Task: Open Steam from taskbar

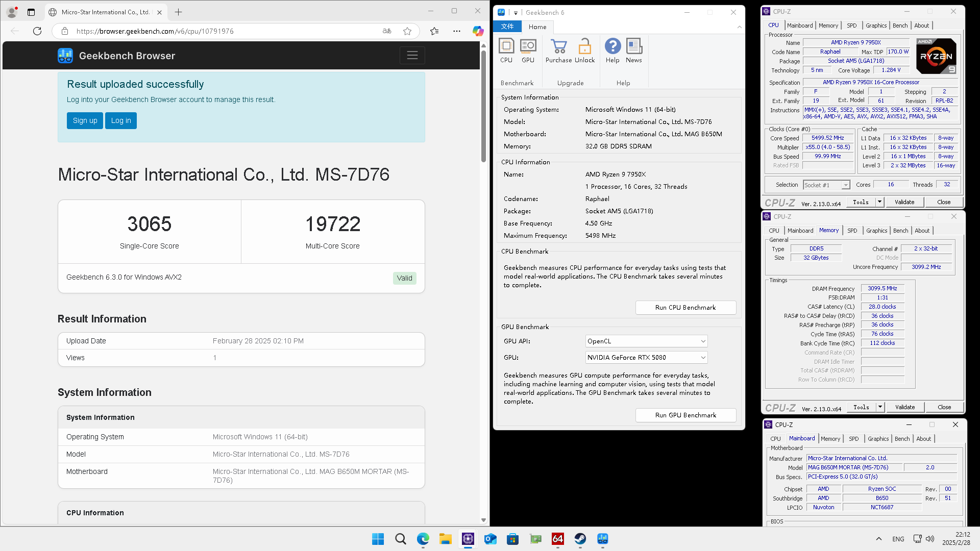Action: [580, 539]
